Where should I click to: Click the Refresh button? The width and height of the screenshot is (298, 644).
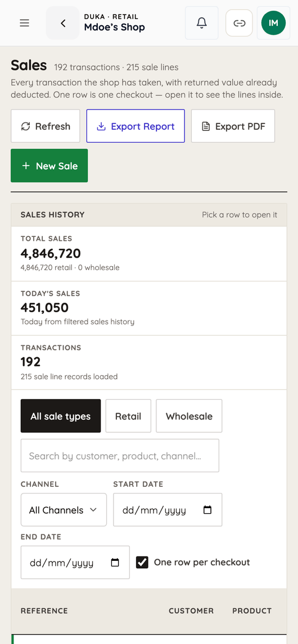point(45,126)
